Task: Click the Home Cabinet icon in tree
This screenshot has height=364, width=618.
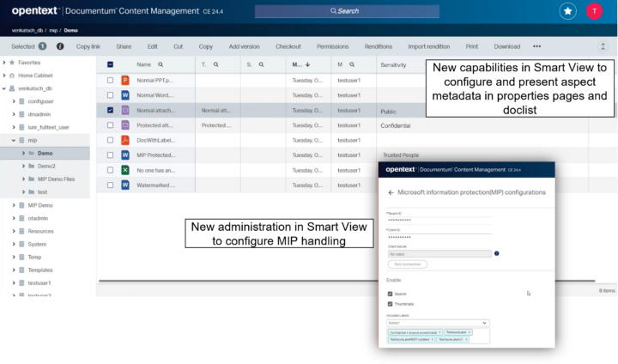Action: (12, 76)
